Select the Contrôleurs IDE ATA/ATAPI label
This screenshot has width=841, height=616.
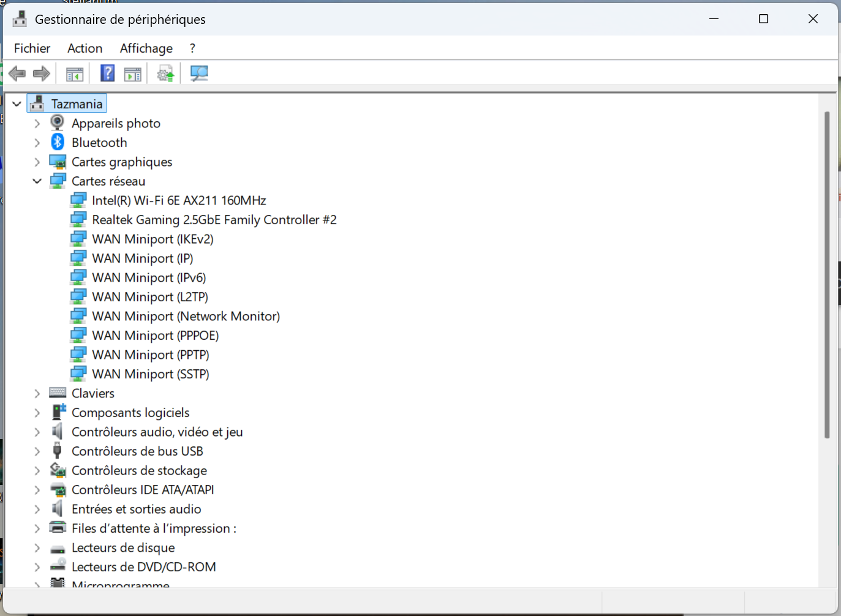click(143, 489)
